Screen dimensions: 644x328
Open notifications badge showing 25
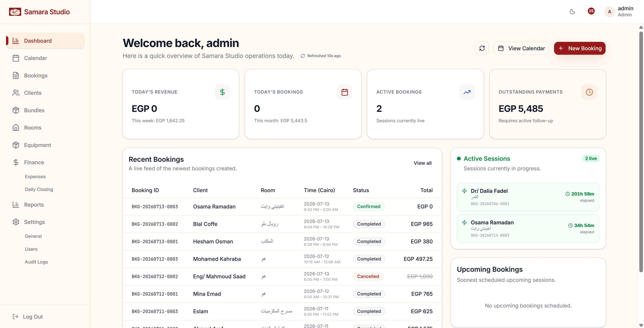pyautogui.click(x=591, y=11)
